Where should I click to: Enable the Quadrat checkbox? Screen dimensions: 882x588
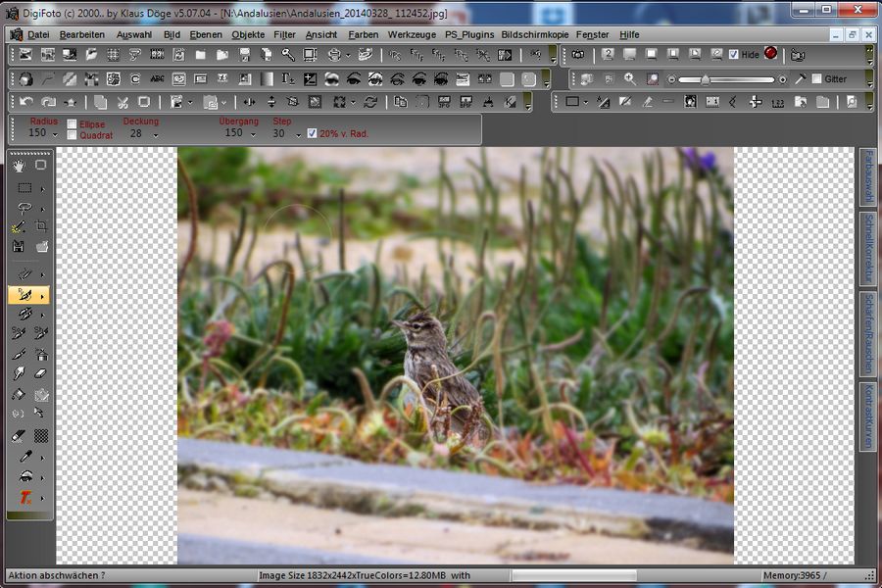point(72,135)
